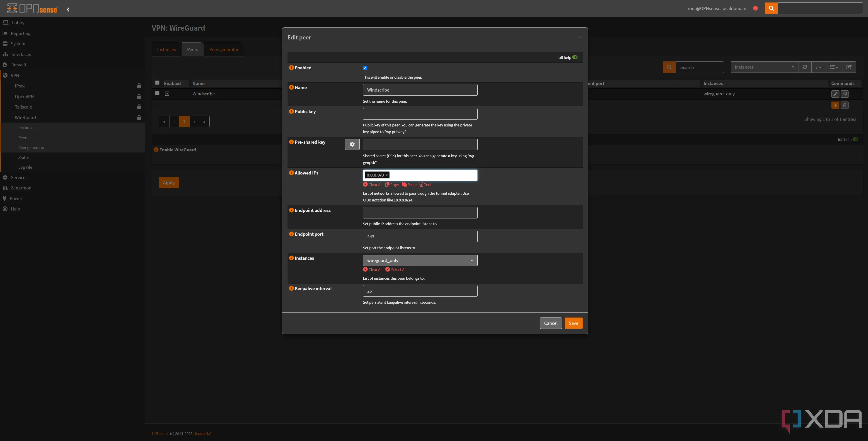Click the Endpoint address input field
Screen dimensions: 868x441
tap(420, 213)
